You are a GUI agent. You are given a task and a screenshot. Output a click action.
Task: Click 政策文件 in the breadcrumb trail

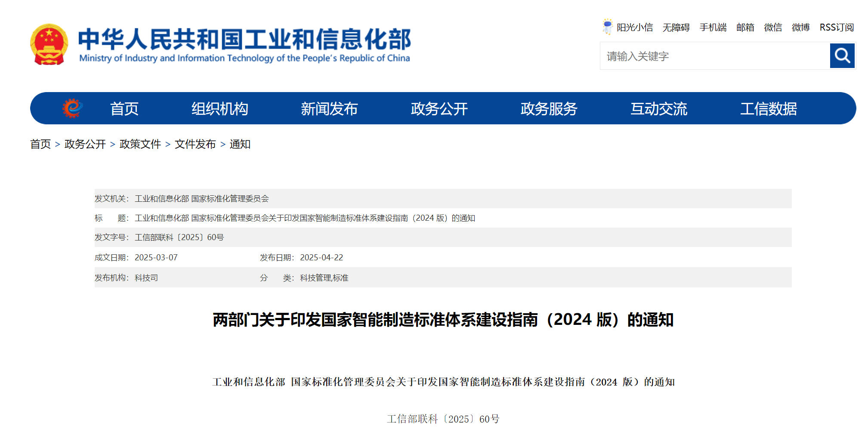[140, 145]
